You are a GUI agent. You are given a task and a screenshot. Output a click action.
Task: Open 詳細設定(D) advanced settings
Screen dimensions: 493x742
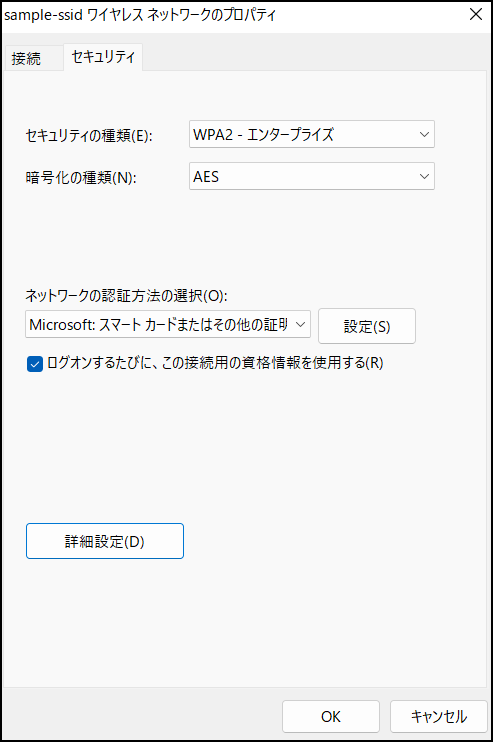point(105,541)
